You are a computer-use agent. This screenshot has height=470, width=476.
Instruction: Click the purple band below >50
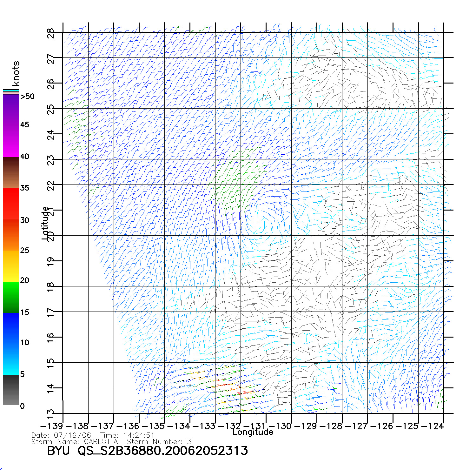[x=11, y=110]
